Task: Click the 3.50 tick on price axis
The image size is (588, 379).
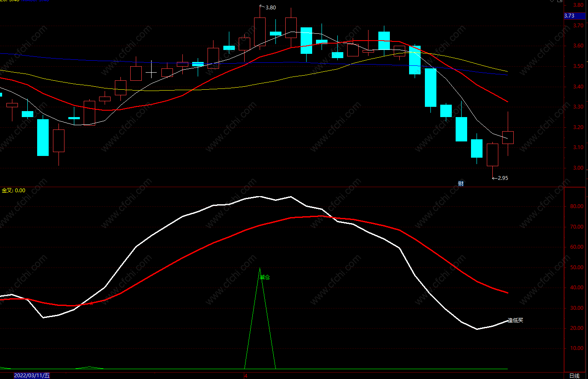Action: tap(578, 66)
